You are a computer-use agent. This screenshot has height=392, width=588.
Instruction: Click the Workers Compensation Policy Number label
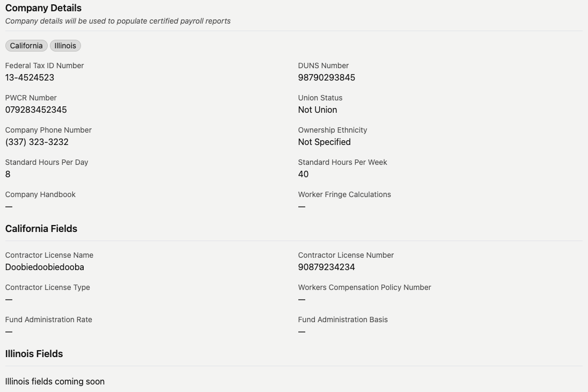(x=364, y=287)
